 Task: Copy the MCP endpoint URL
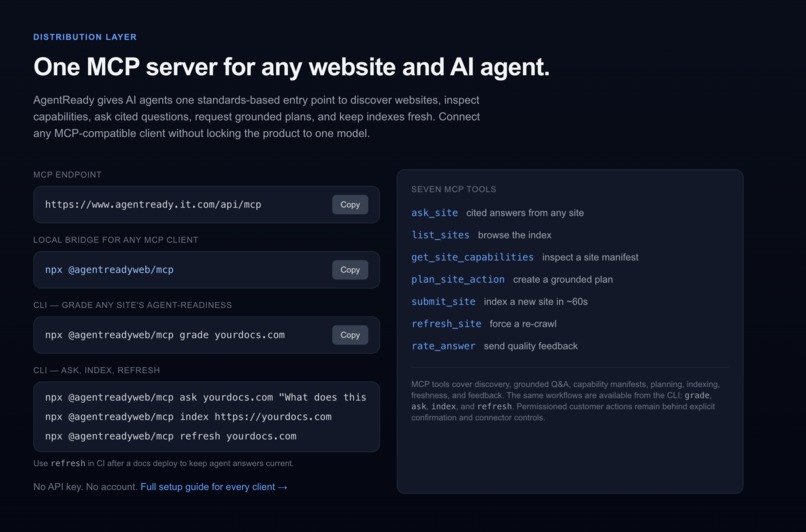click(350, 205)
